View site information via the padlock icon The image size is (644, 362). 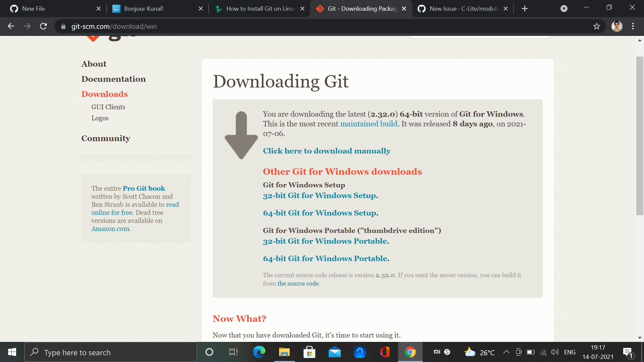(63, 26)
